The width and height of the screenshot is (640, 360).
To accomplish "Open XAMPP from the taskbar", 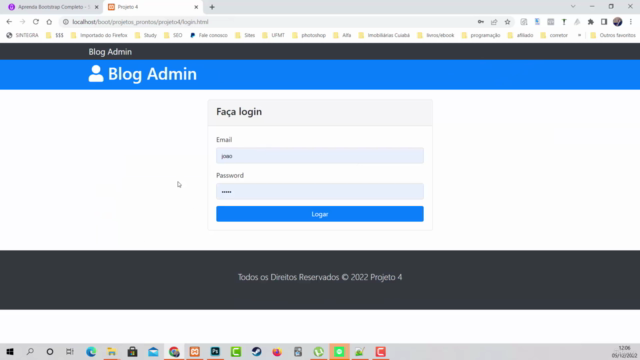I will coord(195,351).
